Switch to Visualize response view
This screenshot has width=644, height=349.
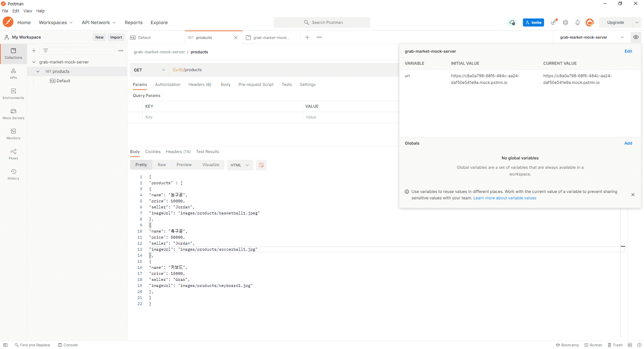tap(211, 165)
